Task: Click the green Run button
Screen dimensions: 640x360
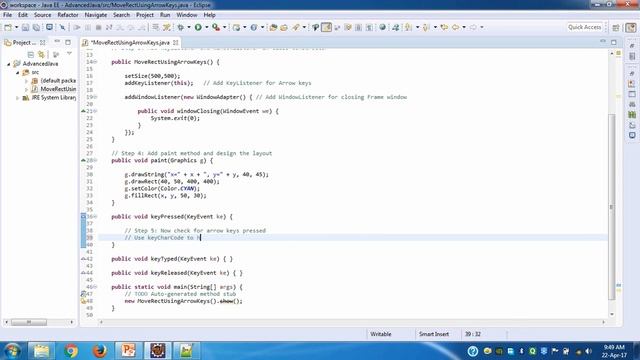Action: click(x=198, y=27)
